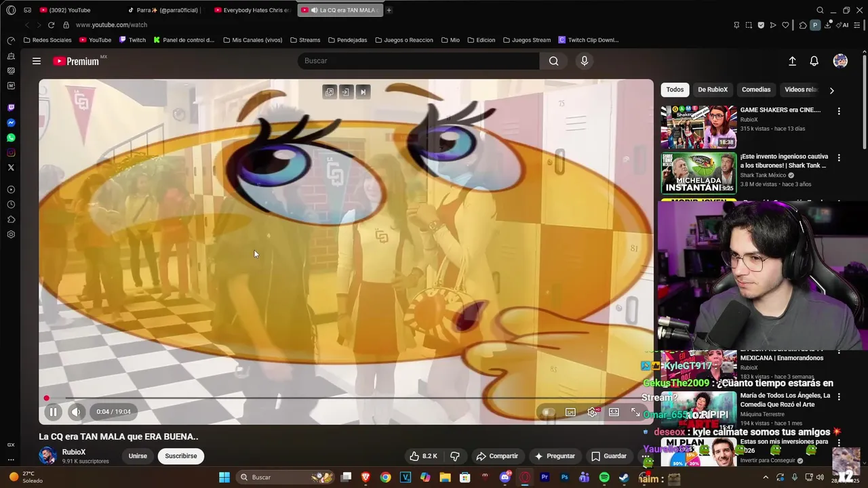Open the Twitch bookmark
This screenshot has width=868, height=488.
pyautogui.click(x=132, y=40)
